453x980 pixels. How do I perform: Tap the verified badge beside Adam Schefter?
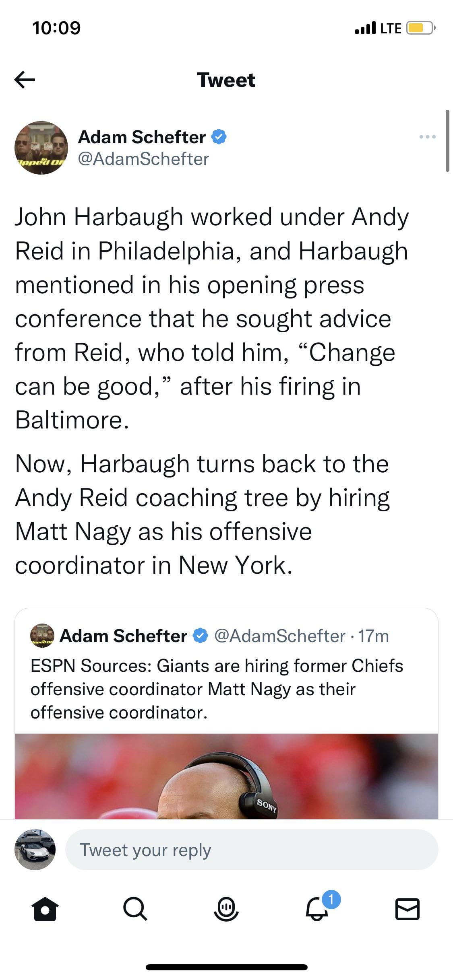[219, 137]
